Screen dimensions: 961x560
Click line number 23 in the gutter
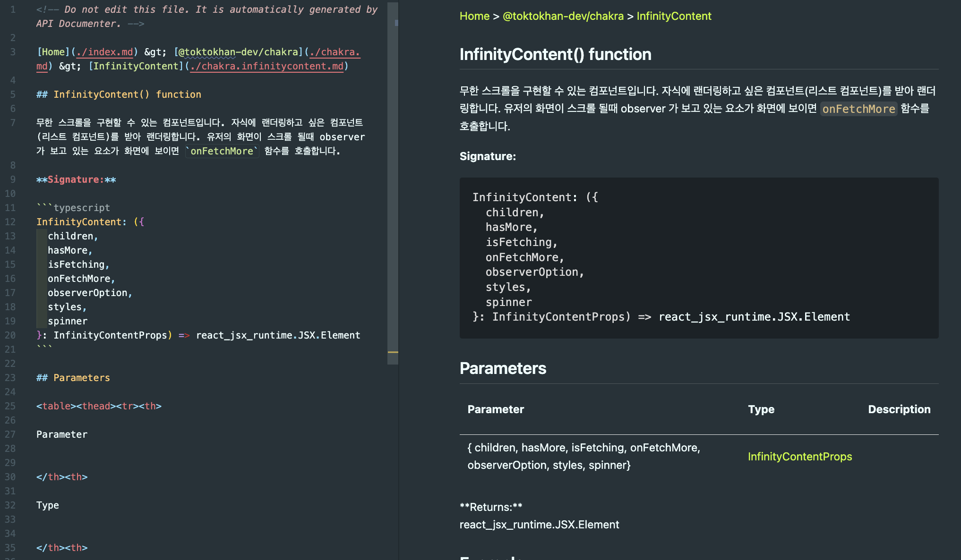(10, 378)
